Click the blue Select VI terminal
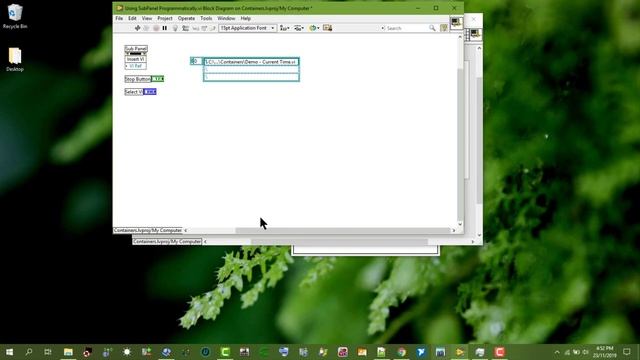 click(150, 92)
